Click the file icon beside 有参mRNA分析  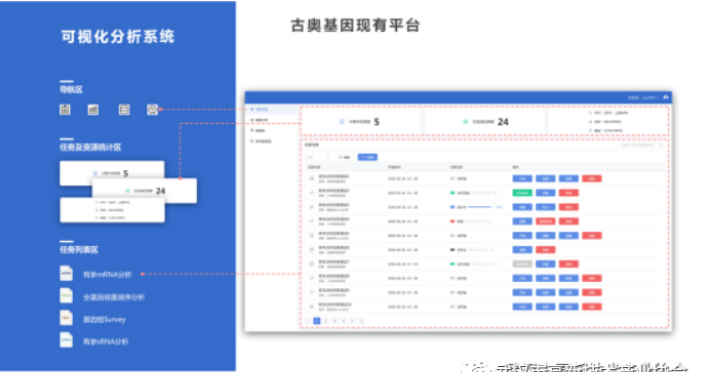coord(66,273)
